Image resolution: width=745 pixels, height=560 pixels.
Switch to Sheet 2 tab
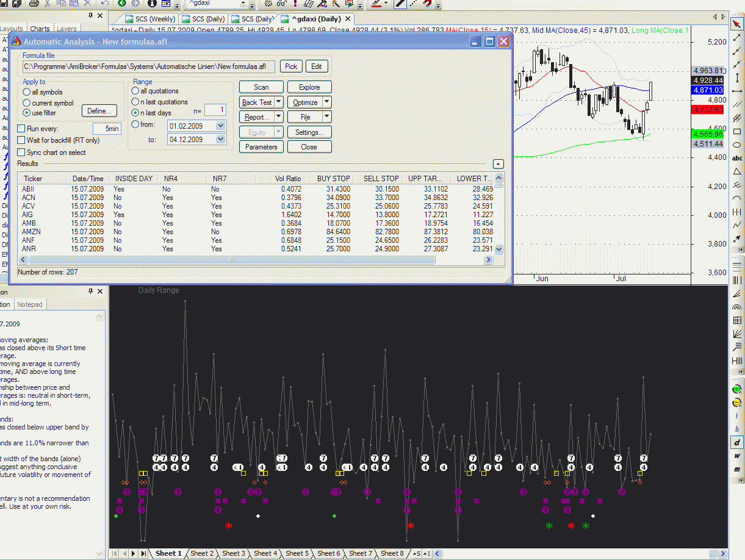(x=202, y=553)
